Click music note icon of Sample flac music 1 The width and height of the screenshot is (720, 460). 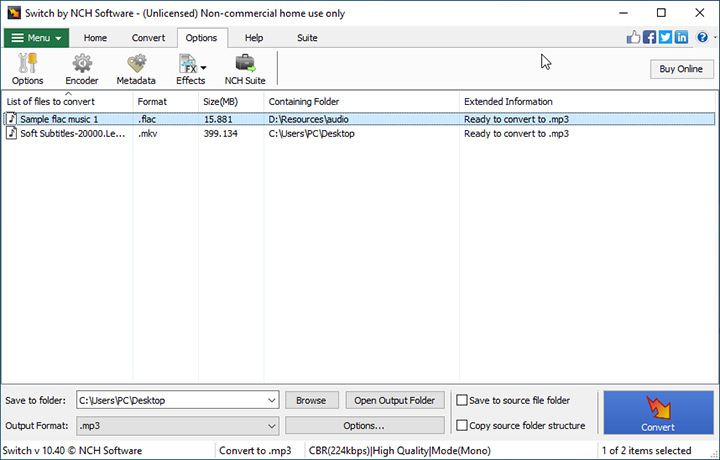click(12, 118)
